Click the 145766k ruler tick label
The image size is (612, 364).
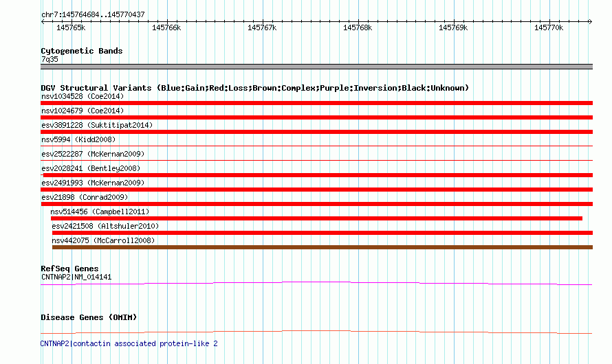[x=166, y=27]
